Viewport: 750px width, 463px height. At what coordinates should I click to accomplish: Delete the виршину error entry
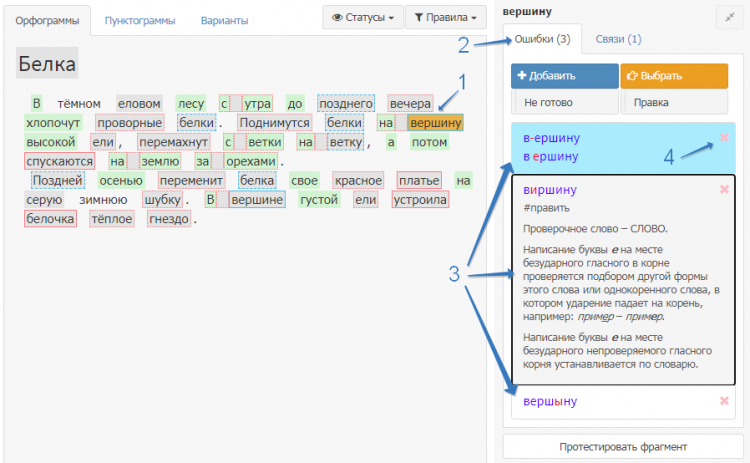(723, 189)
